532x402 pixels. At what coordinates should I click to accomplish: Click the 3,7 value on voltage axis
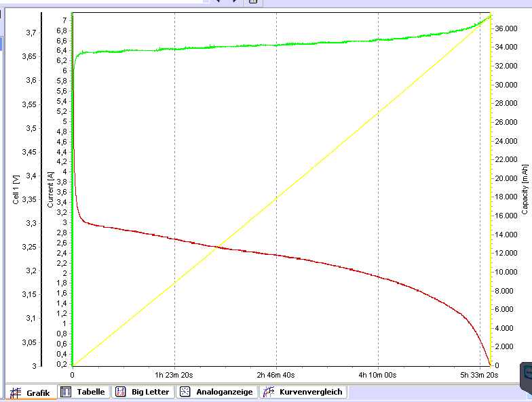click(x=31, y=33)
